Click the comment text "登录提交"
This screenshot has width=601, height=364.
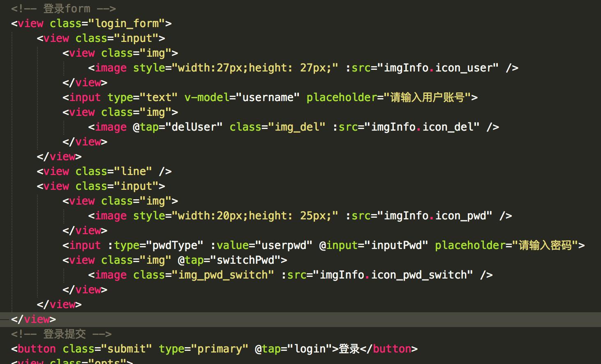tap(65, 334)
